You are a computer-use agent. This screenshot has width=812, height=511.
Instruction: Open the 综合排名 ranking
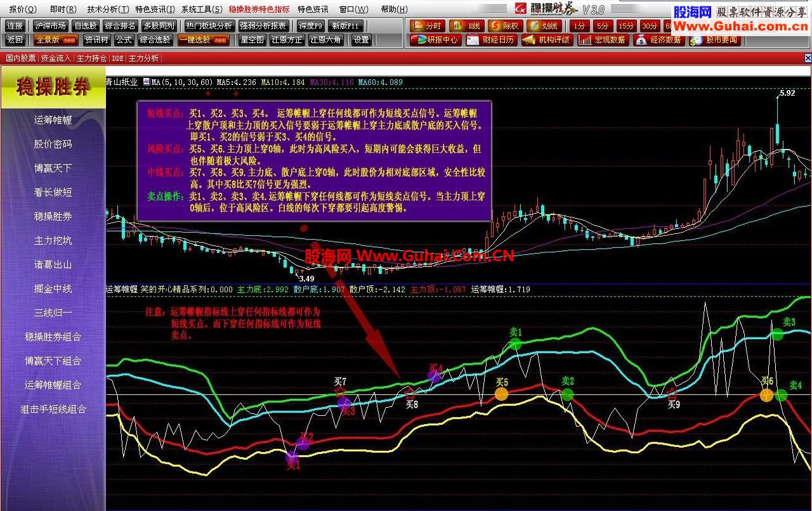coord(121,26)
